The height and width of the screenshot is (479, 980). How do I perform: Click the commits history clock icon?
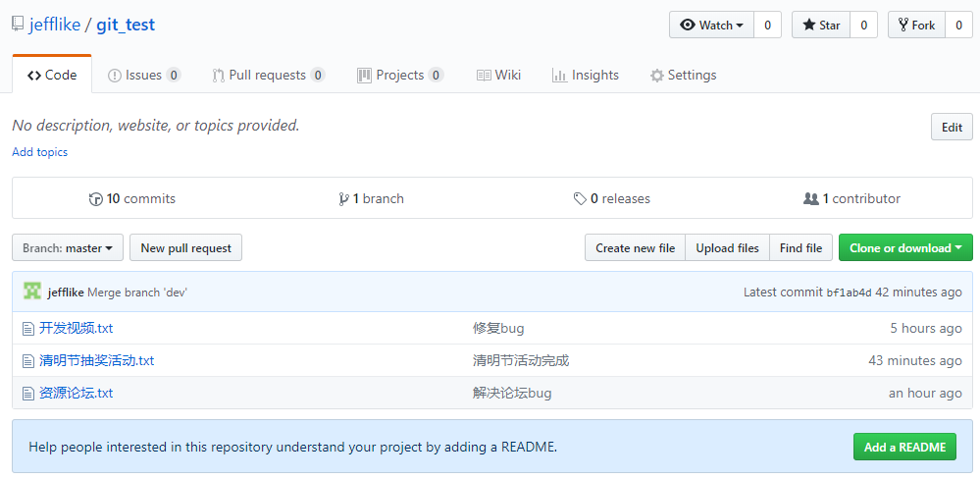point(96,199)
